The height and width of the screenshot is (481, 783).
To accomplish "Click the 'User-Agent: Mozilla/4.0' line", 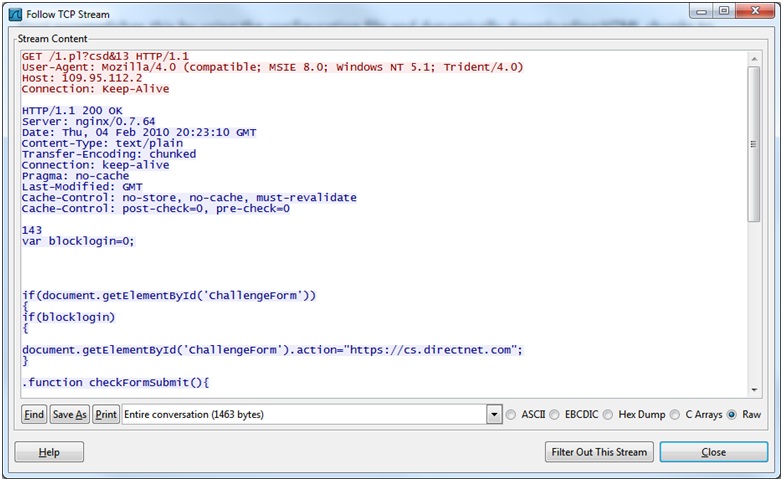I will coord(272,67).
